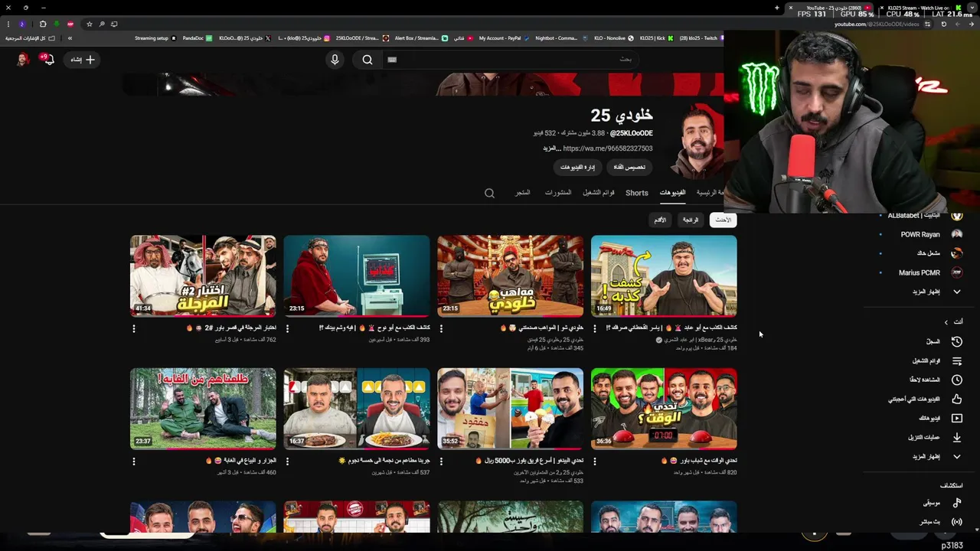Open the History page icon in sidebar
This screenshot has height=551, width=980.
pos(956,342)
